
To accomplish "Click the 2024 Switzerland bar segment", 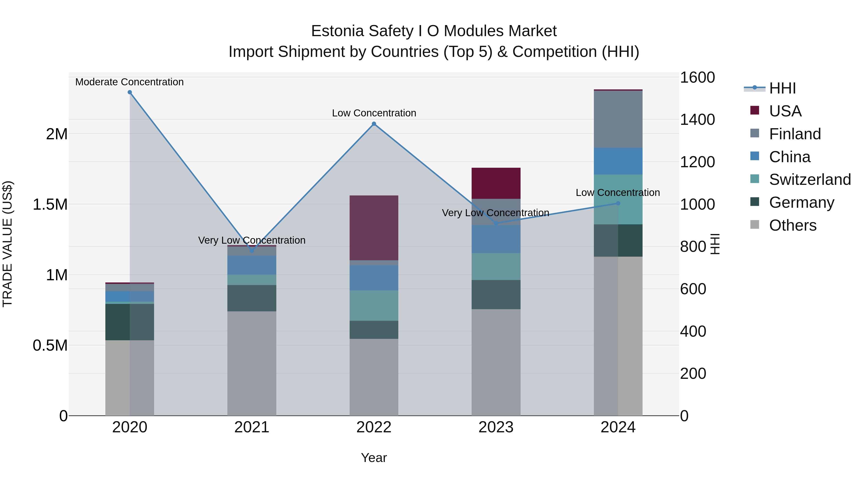I will 618,199.
